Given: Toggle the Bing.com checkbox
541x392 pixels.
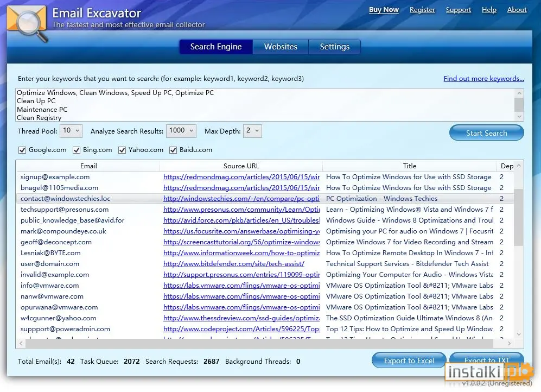Looking at the screenshot, I should pos(77,150).
